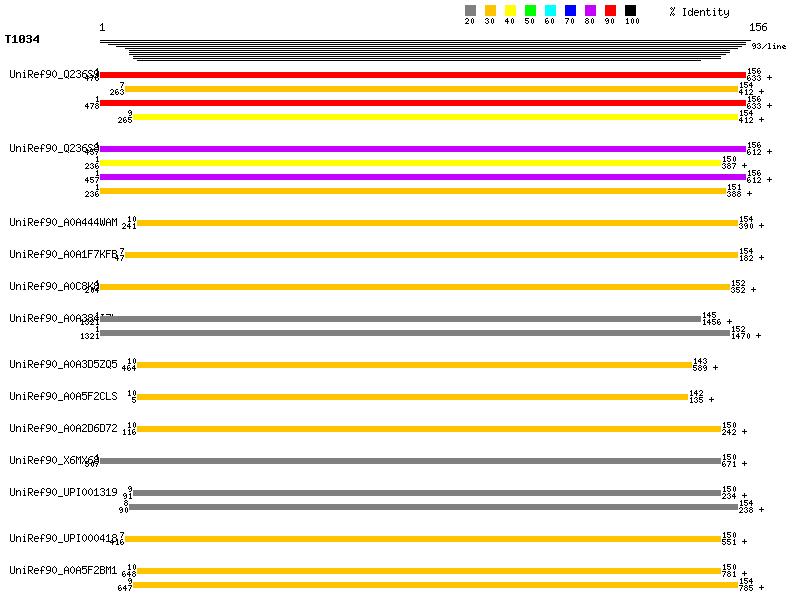Select the UniRef90_A0A3D5ZQ5 sequence label
This screenshot has height=600, width=800.
[x=63, y=364]
